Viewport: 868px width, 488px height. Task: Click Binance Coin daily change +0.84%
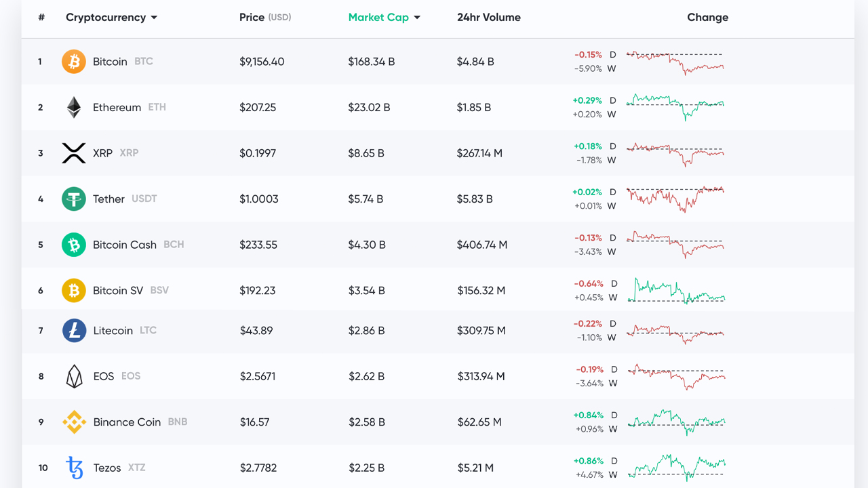589,415
